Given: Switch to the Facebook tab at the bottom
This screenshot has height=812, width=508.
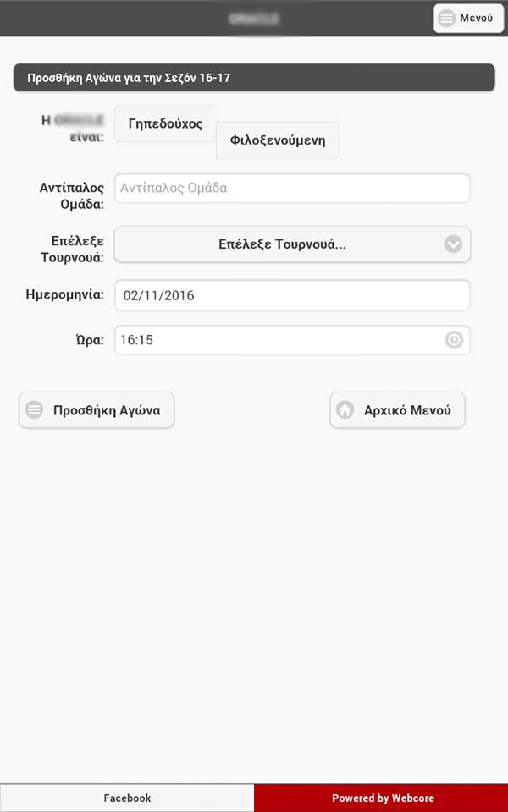Looking at the screenshot, I should pos(127,798).
